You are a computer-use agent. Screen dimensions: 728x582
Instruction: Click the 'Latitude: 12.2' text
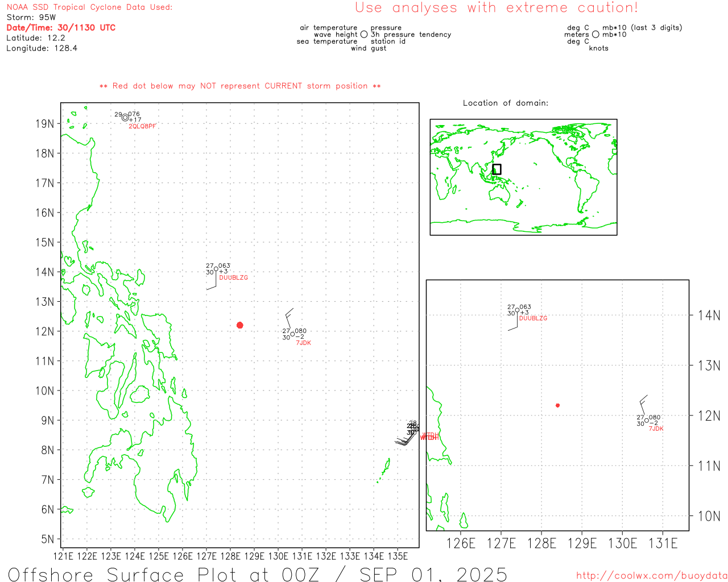tap(36, 38)
